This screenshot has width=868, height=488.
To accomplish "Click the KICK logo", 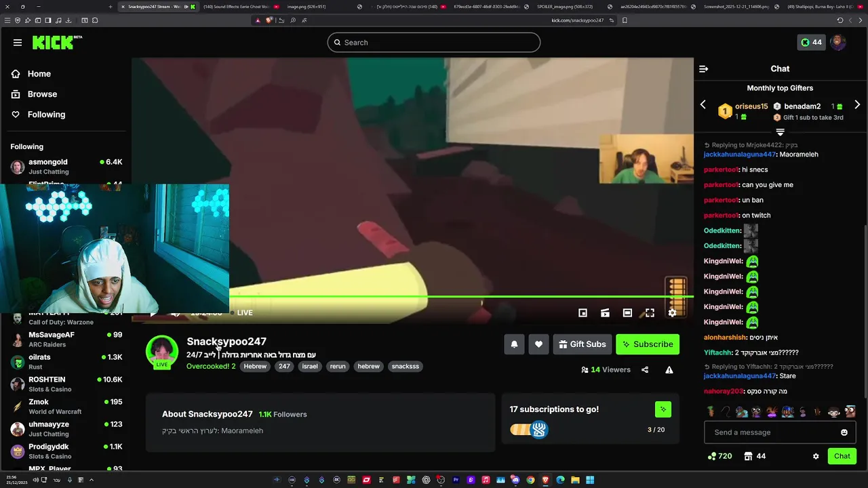I will coord(57,43).
